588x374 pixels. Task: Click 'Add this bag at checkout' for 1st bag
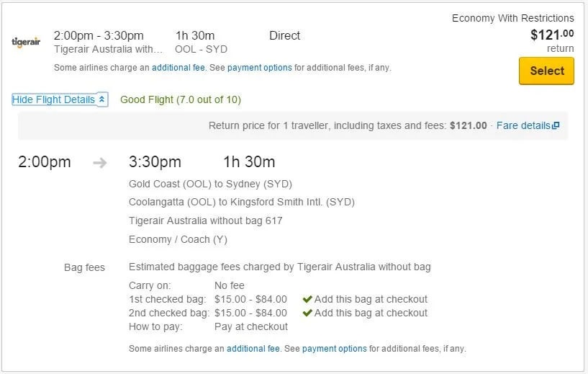click(x=371, y=299)
